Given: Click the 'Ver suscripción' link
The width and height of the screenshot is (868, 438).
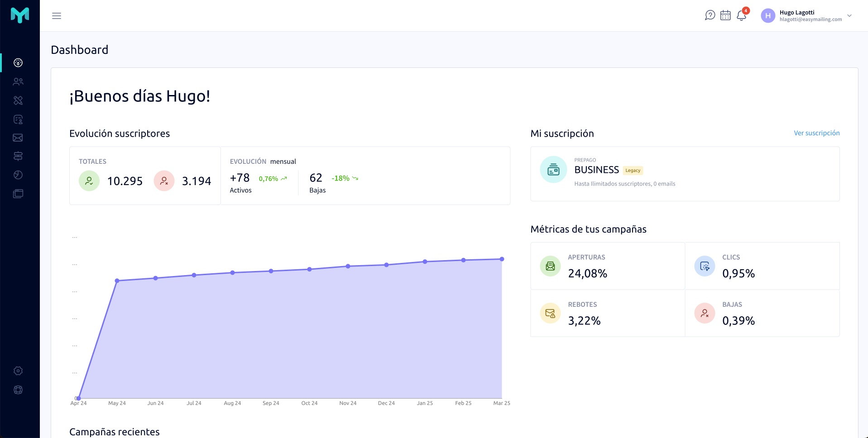Looking at the screenshot, I should 816,133.
